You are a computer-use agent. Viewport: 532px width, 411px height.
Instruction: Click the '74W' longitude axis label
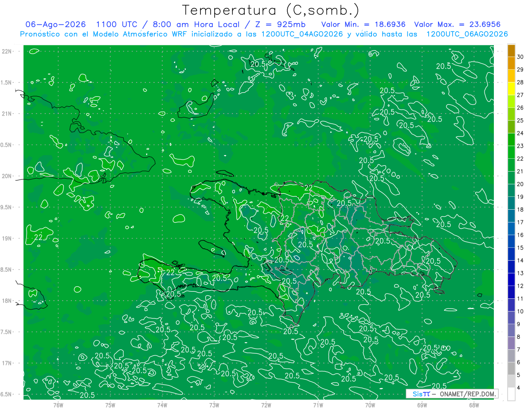[162, 404]
